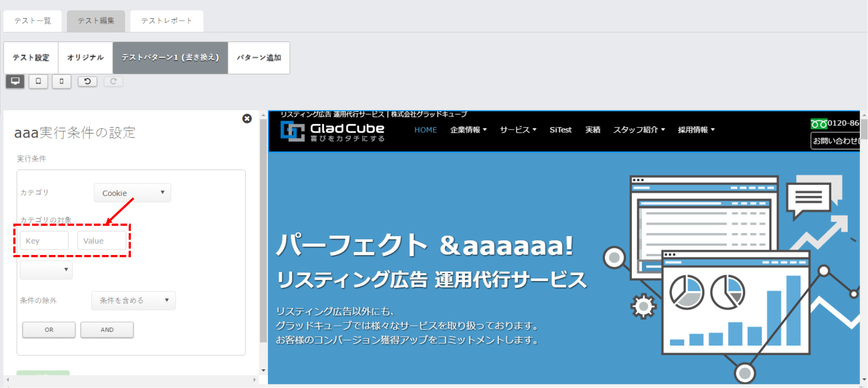This screenshot has height=388, width=868.
Task: Click the OR button
Action: (x=49, y=330)
